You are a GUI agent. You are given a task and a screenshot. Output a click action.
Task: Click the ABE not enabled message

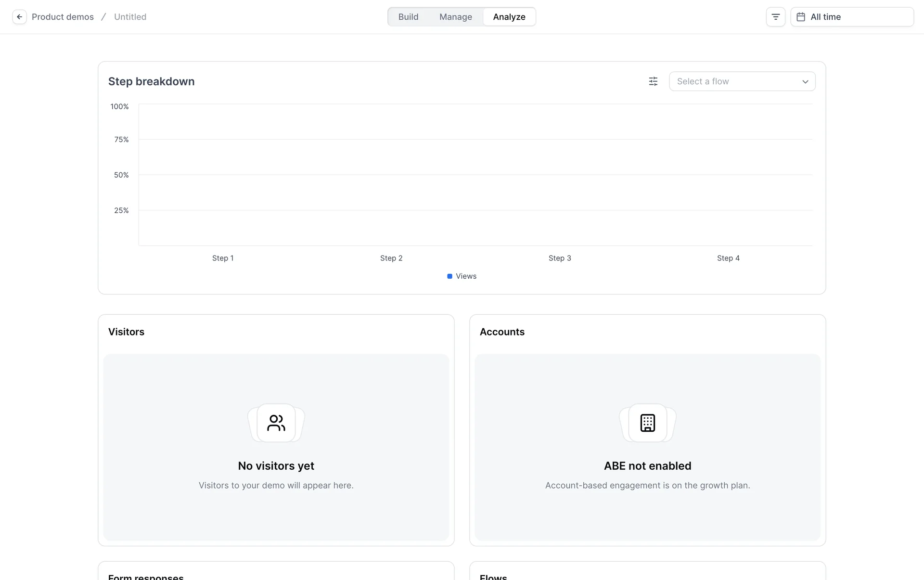[647, 466]
